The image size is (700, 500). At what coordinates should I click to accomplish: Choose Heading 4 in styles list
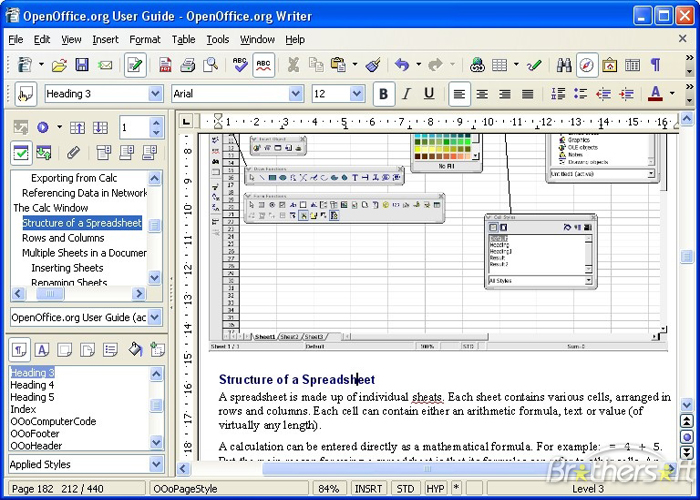point(32,385)
